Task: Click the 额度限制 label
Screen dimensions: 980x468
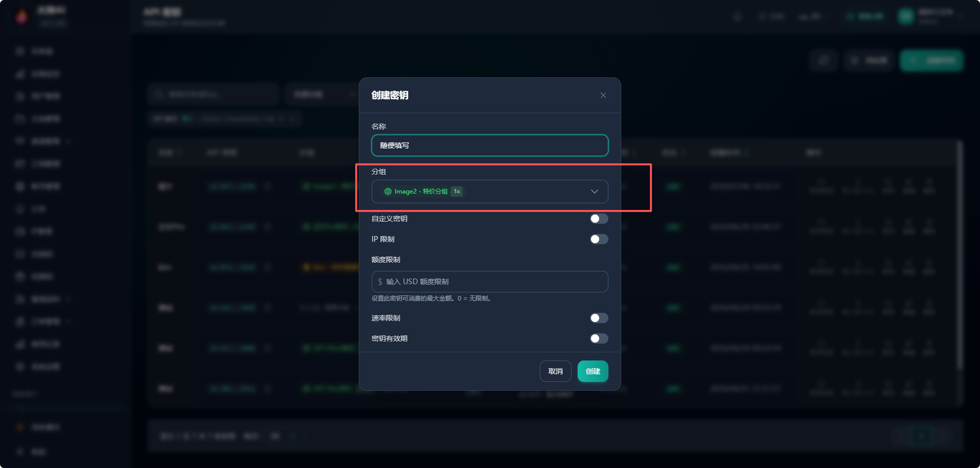Action: click(386, 260)
